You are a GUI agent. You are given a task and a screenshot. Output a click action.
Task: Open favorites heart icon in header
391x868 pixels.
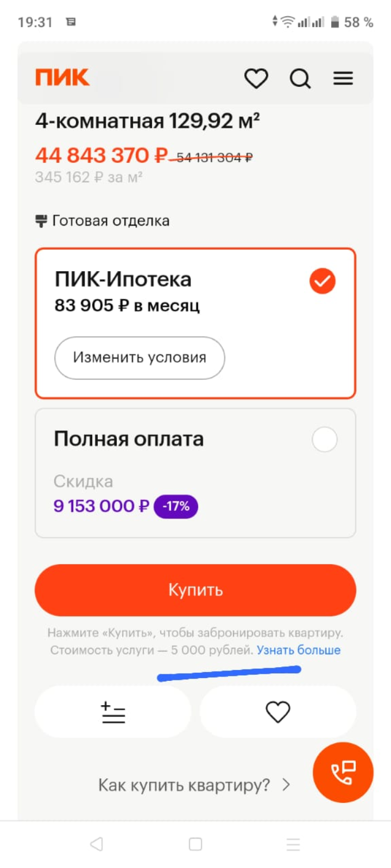pyautogui.click(x=256, y=78)
